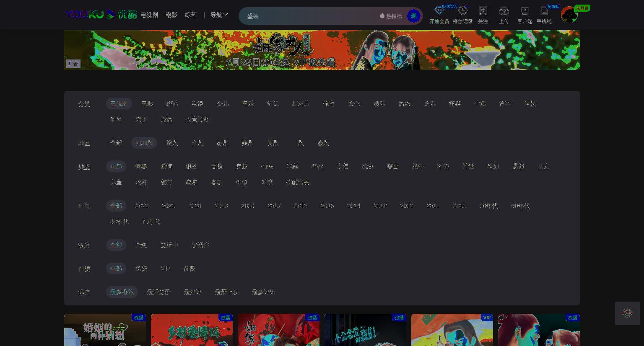Select 全部 in the 付费 filter row
This screenshot has height=346, width=644.
coord(116,269)
